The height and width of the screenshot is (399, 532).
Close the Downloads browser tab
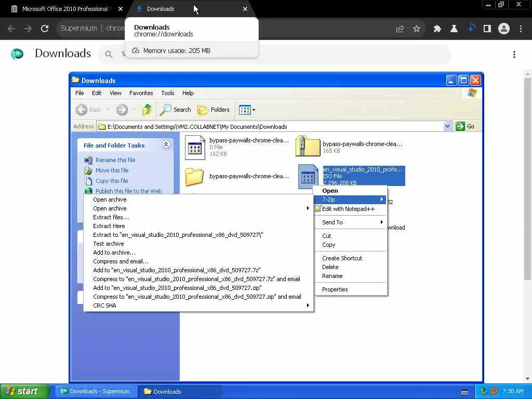pos(245,9)
